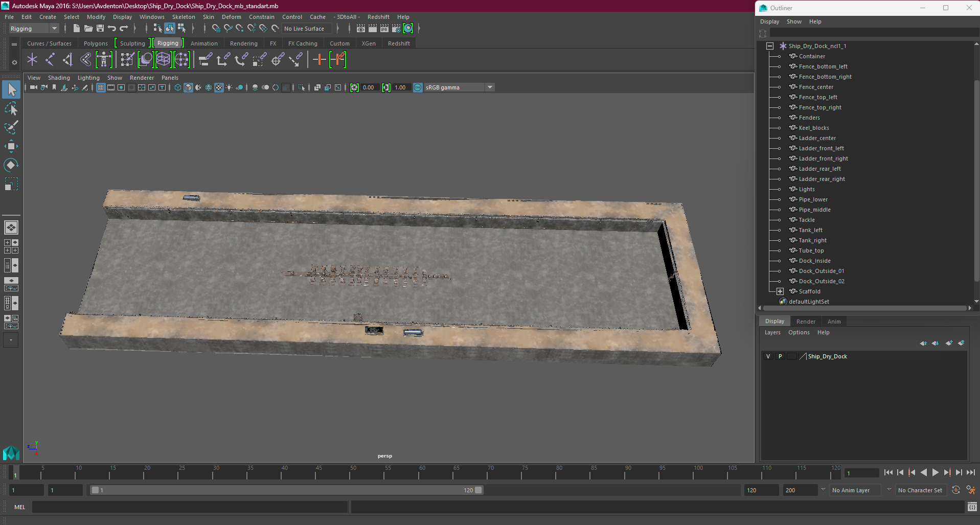The width and height of the screenshot is (980, 525).
Task: Select the Create Joints tool on Rigging shelf
Action: pyautogui.click(x=50, y=60)
